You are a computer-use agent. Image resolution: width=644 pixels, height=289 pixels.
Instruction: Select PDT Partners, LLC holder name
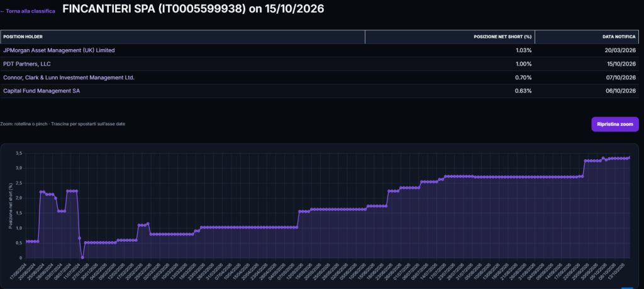26,64
